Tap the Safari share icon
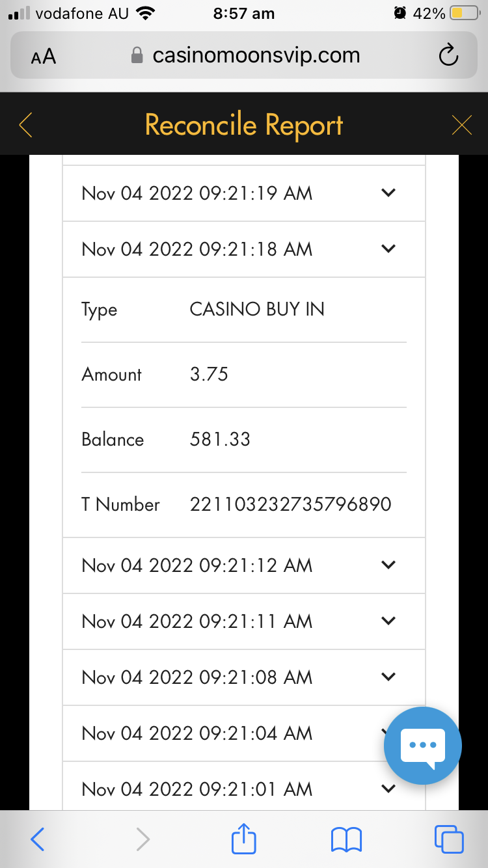 point(244,839)
